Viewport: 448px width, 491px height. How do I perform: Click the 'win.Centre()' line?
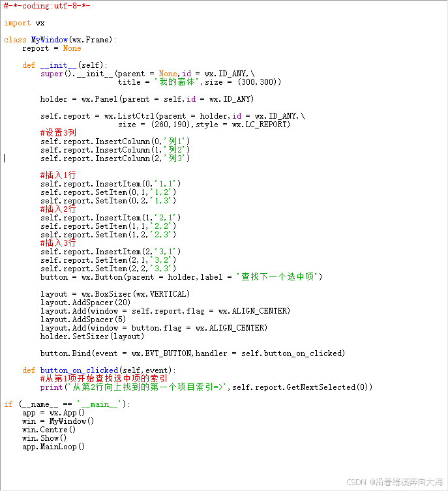(x=49, y=429)
